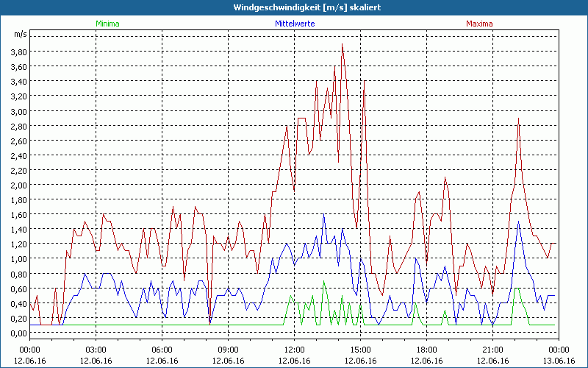Click the 0,00 y-axis value label
The width and height of the screenshot is (588, 368).
pyautogui.click(x=18, y=333)
